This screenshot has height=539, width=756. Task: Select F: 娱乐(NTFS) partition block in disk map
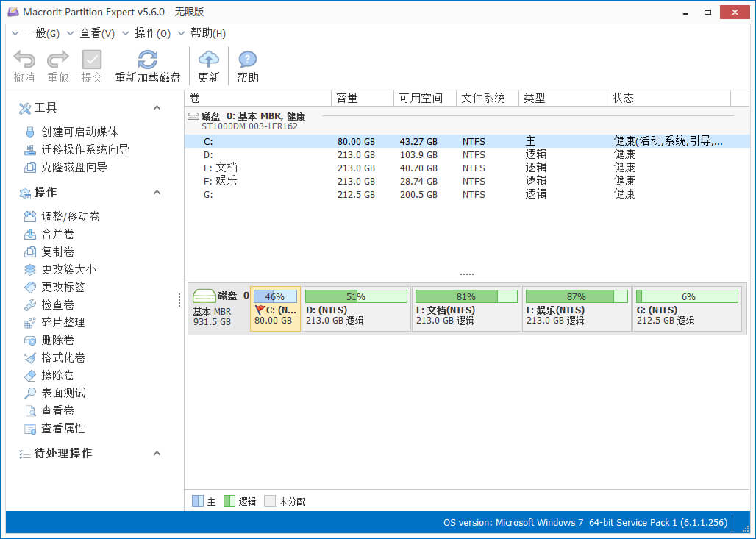577,309
